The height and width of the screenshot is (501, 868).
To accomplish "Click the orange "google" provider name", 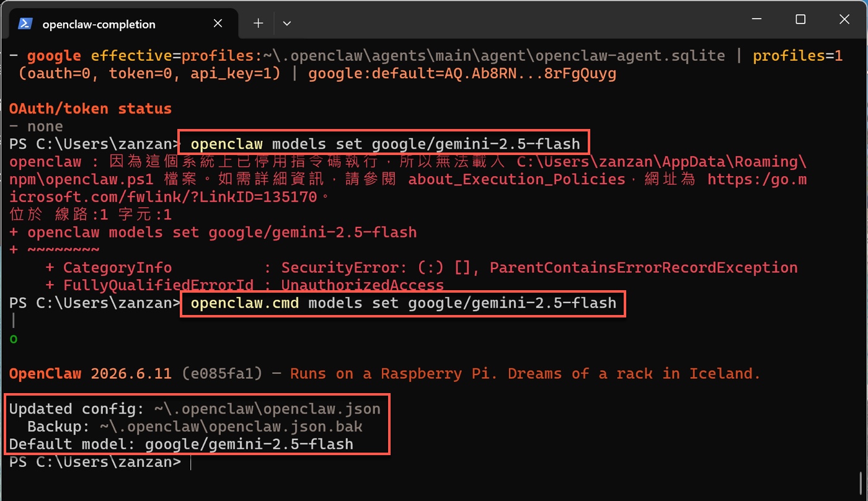I will coord(55,56).
